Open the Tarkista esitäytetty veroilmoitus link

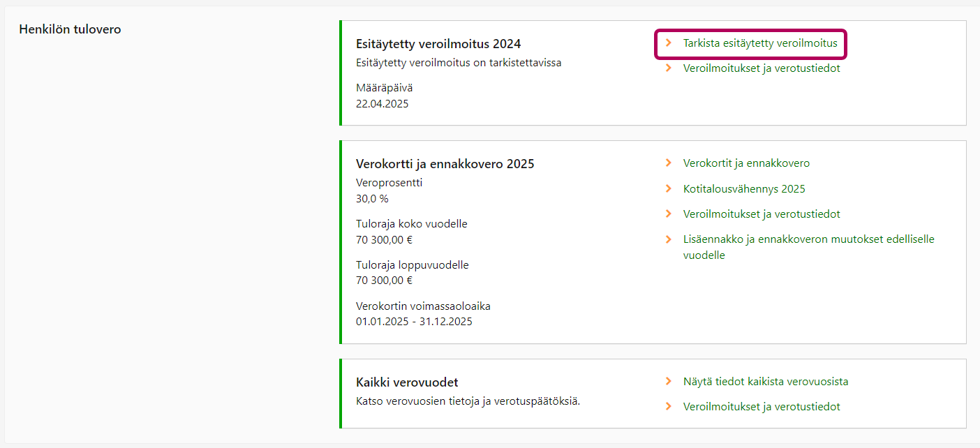pos(759,43)
